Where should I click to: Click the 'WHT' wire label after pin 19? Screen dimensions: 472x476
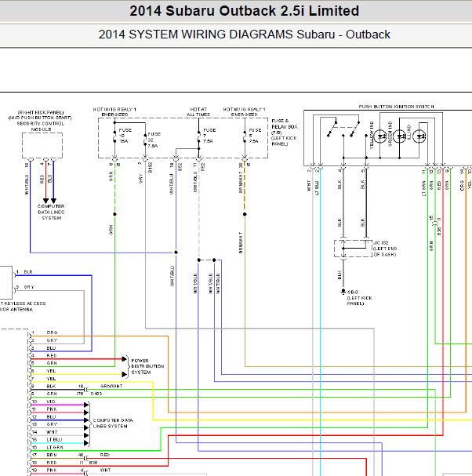[105, 471]
